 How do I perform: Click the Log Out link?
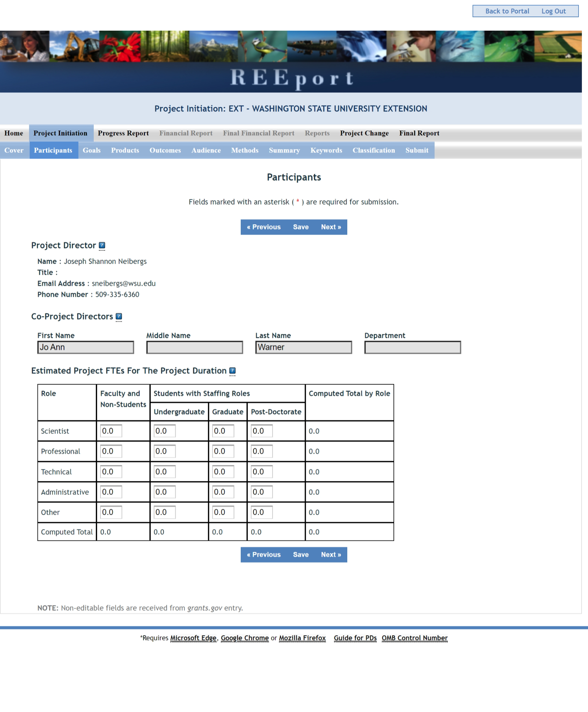coord(553,11)
